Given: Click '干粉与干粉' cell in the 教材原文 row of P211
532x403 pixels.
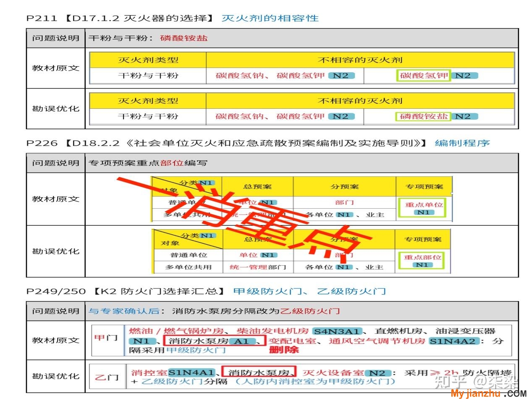Looking at the screenshot, I should pyautogui.click(x=148, y=76).
